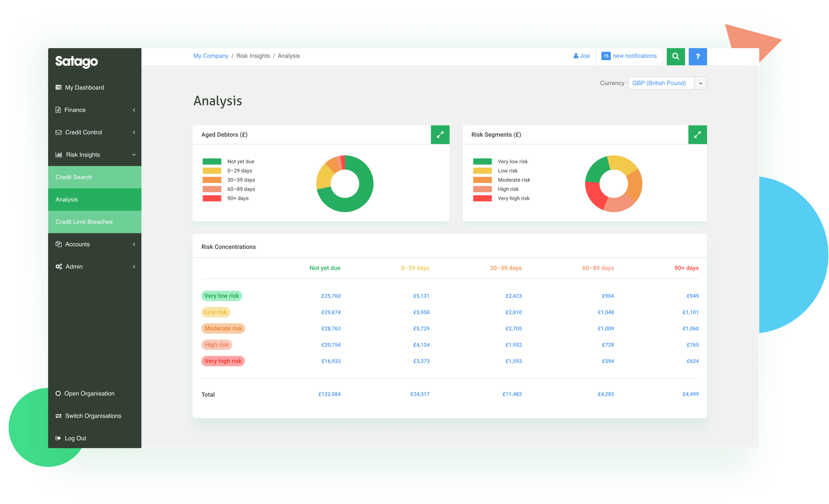
Task: Click the £25,760 value
Action: (x=331, y=296)
